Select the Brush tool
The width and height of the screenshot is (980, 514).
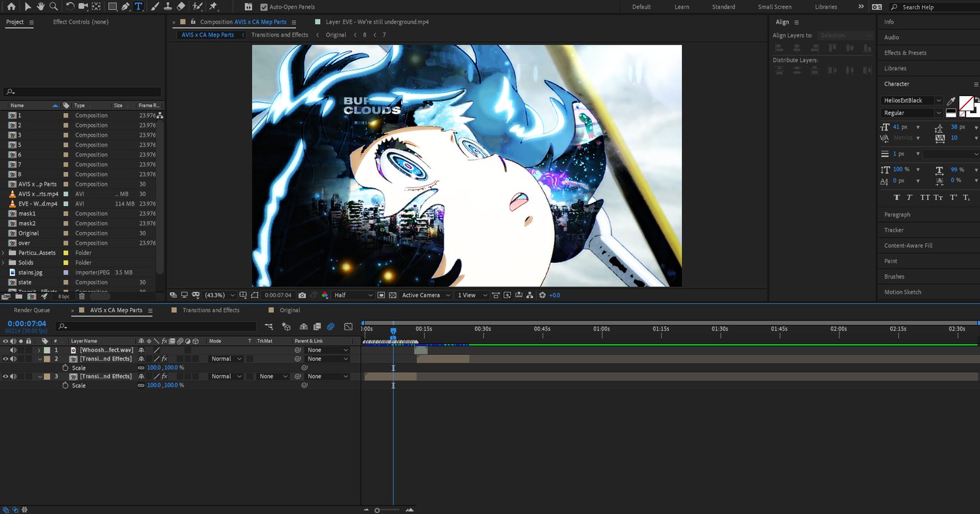[155, 7]
